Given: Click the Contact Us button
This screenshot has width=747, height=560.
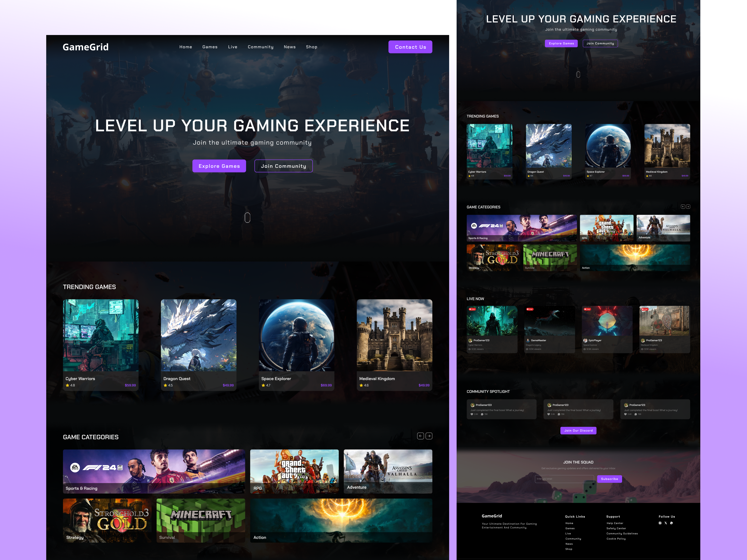Looking at the screenshot, I should tap(410, 47).
